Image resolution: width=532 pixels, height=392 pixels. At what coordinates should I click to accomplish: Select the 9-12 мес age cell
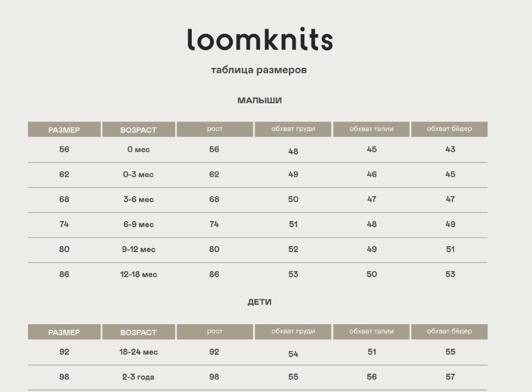pyautogui.click(x=139, y=250)
